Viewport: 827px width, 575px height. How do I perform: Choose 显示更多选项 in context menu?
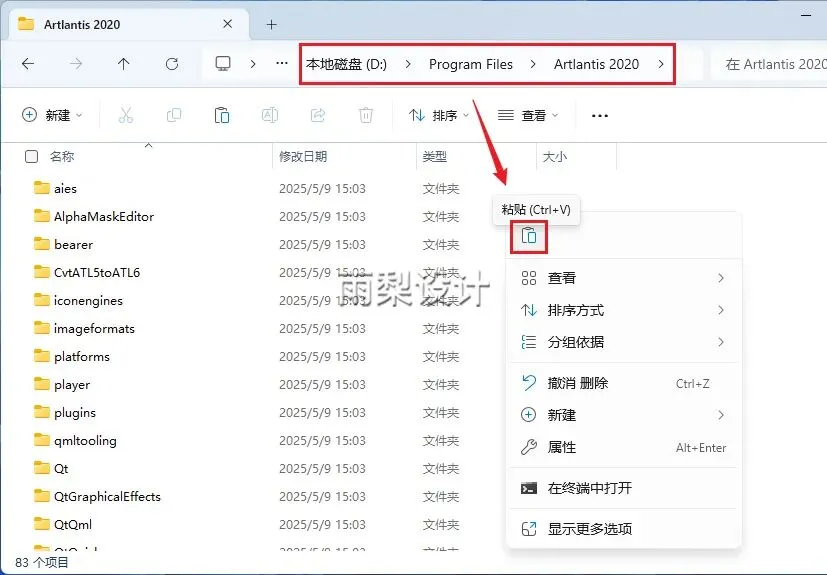pyautogui.click(x=624, y=529)
